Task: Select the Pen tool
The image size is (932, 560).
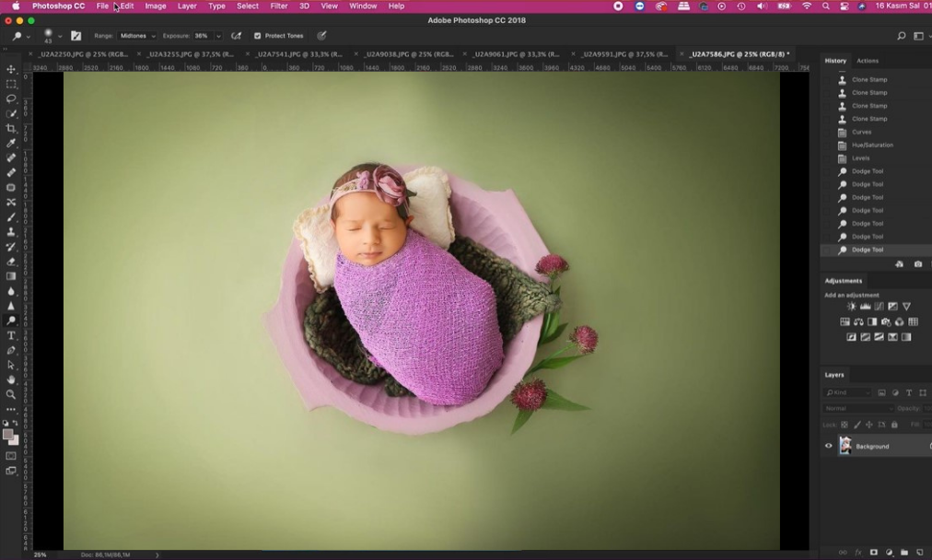Action: click(x=11, y=351)
